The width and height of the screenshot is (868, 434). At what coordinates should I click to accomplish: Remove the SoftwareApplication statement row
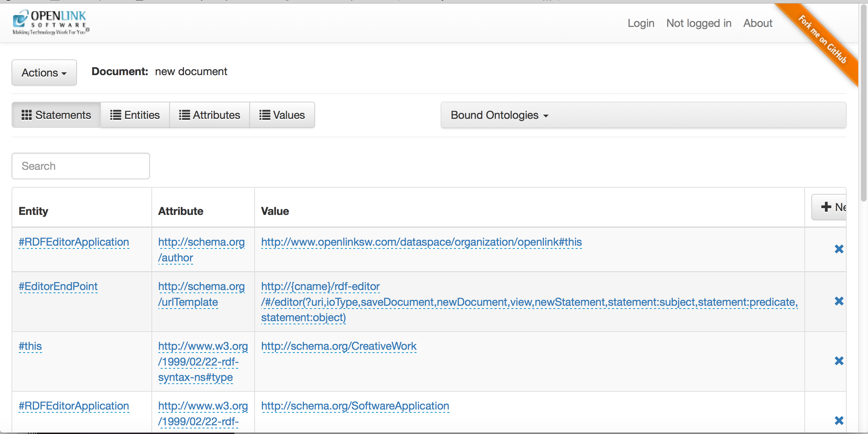[839, 420]
